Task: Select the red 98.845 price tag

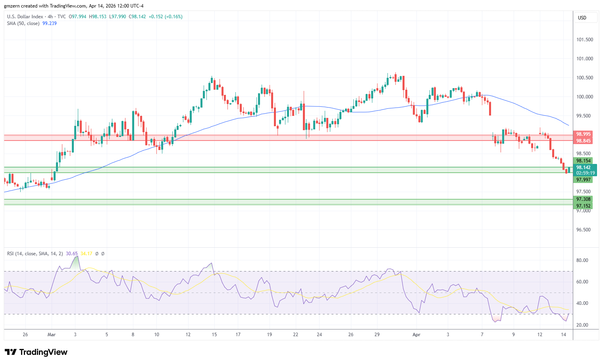Action: tap(583, 141)
